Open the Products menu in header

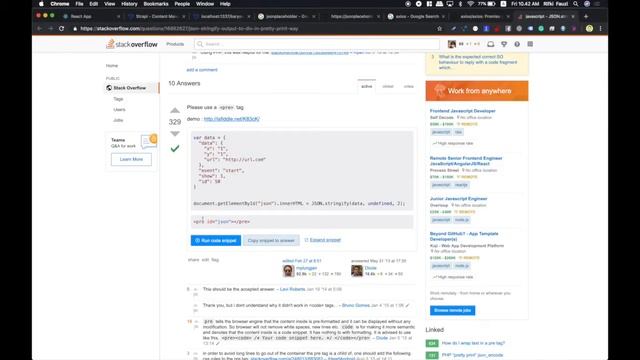(175, 44)
